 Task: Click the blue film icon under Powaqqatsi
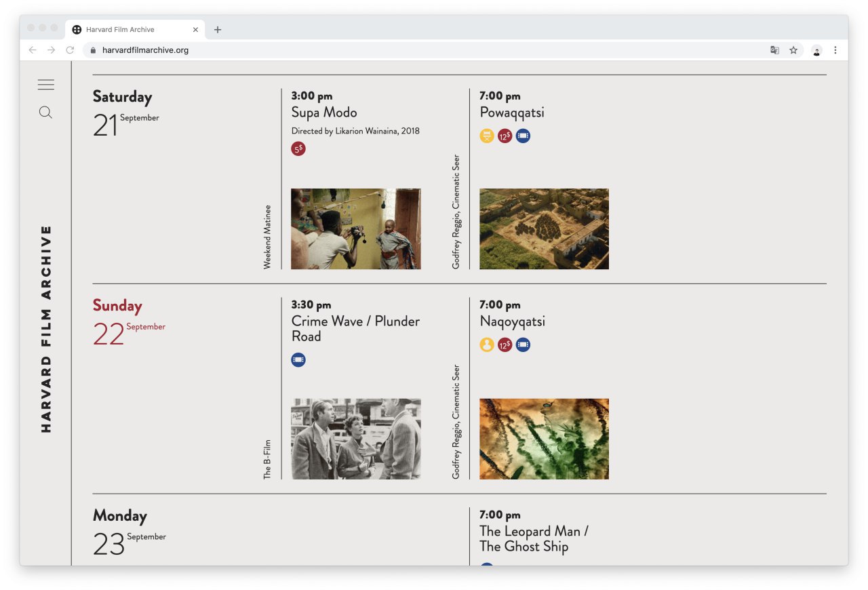(x=523, y=136)
